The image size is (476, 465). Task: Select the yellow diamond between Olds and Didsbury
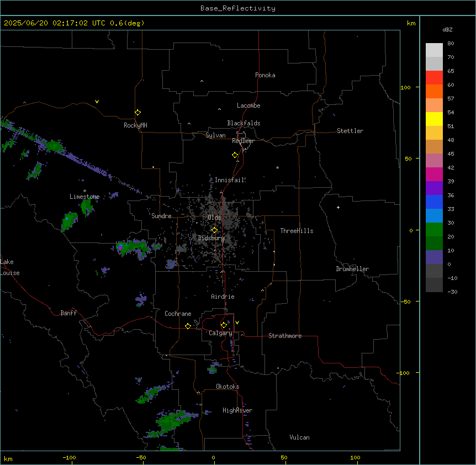(214, 230)
